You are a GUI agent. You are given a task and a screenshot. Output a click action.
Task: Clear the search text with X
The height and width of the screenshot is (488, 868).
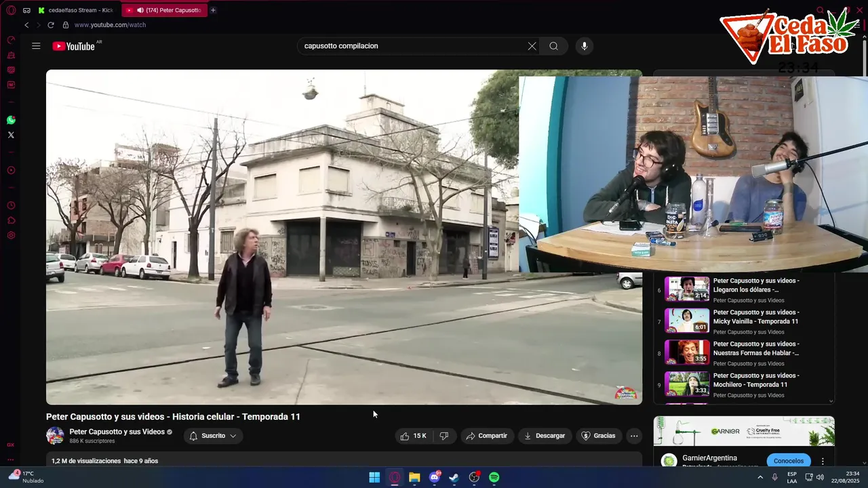pyautogui.click(x=532, y=46)
